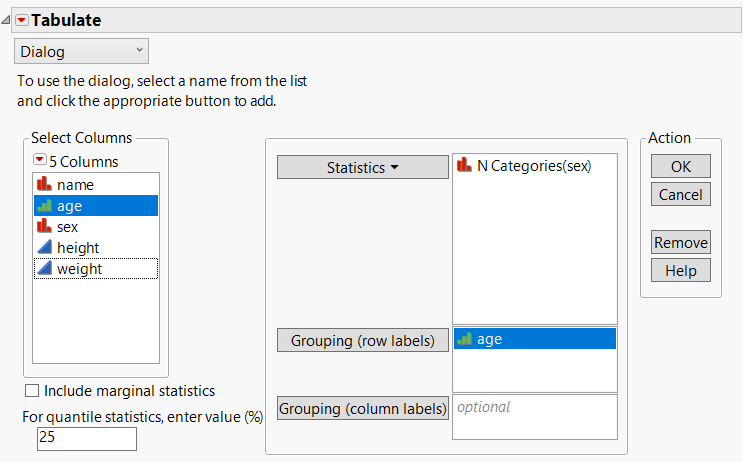Click Grouping (column labels) button
This screenshot has width=743, height=462.
(362, 409)
